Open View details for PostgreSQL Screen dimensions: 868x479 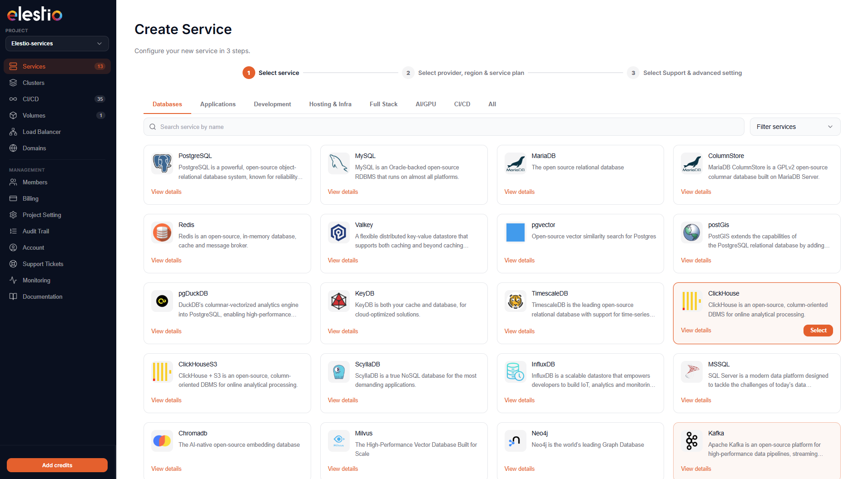(166, 192)
